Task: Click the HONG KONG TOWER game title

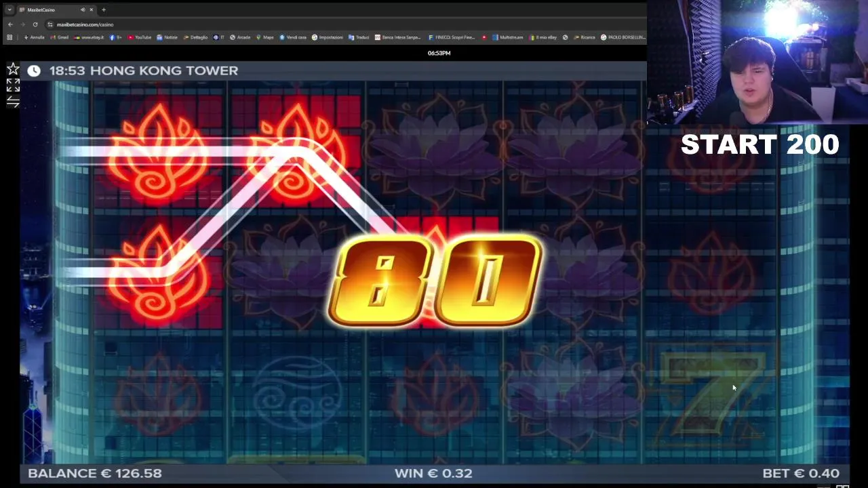Action: (163, 70)
